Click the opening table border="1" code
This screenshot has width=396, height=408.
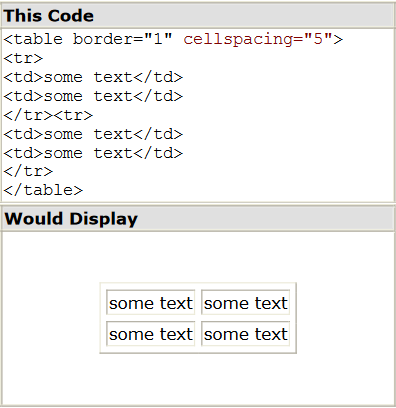coord(88,39)
